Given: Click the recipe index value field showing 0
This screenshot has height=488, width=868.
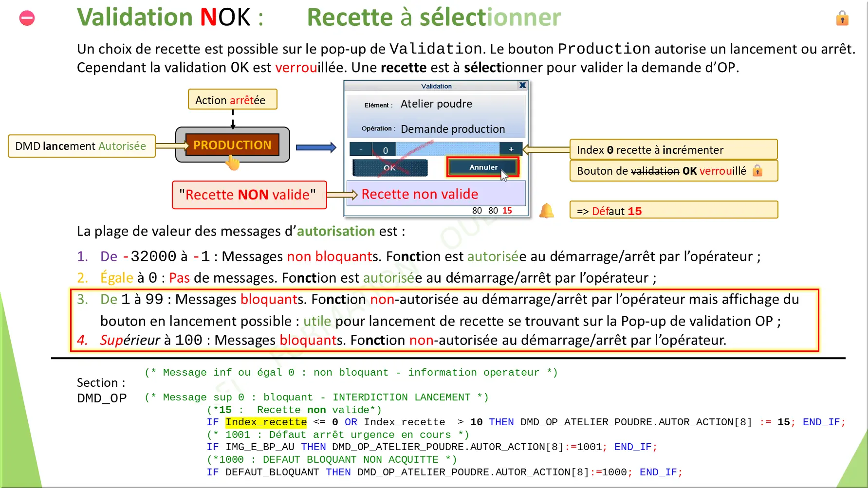Looking at the screenshot, I should tap(385, 150).
